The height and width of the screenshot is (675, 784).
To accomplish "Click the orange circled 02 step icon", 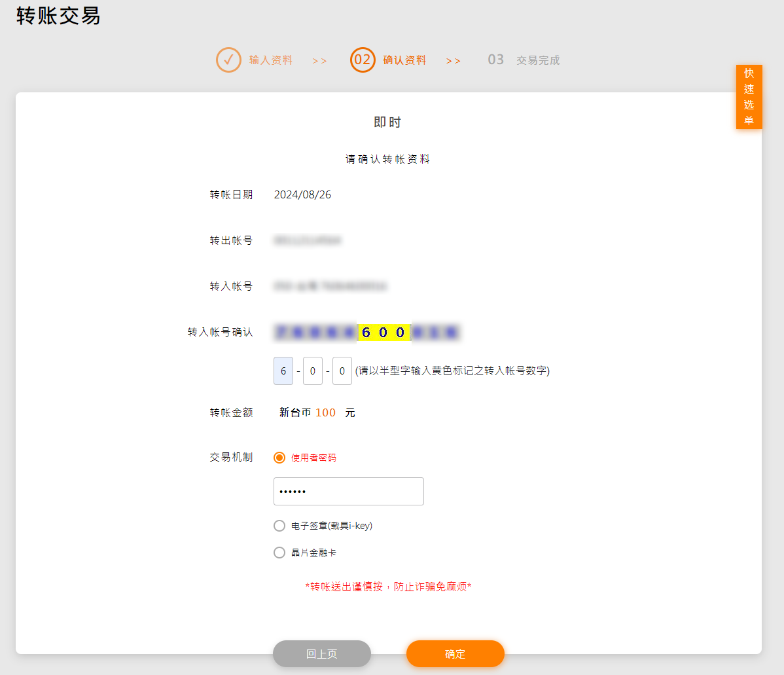I will 363,60.
